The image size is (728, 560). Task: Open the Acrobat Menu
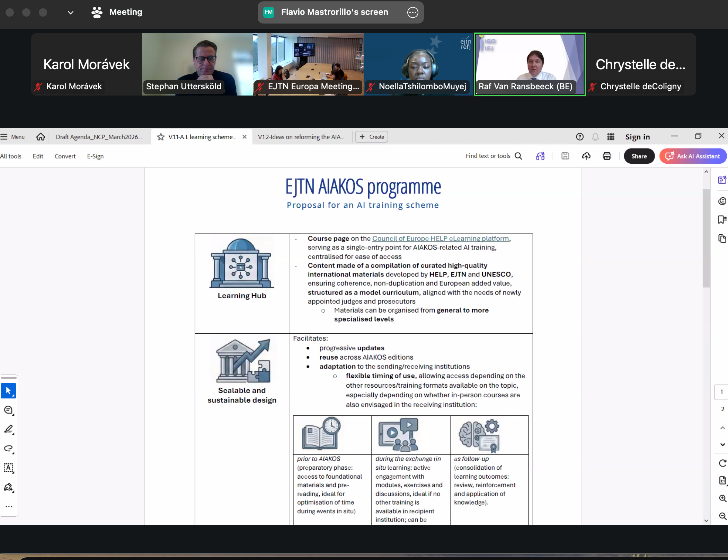tap(13, 137)
